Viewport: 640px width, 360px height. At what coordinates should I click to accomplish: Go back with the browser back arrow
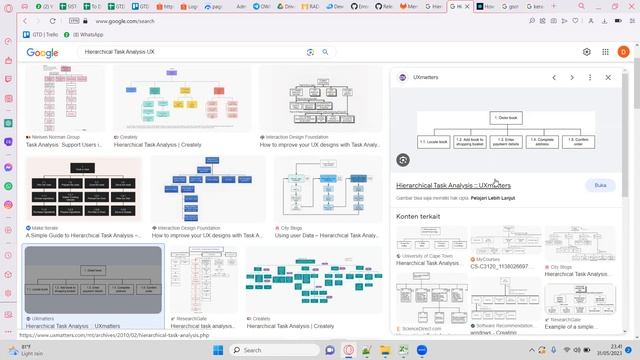click(25, 21)
